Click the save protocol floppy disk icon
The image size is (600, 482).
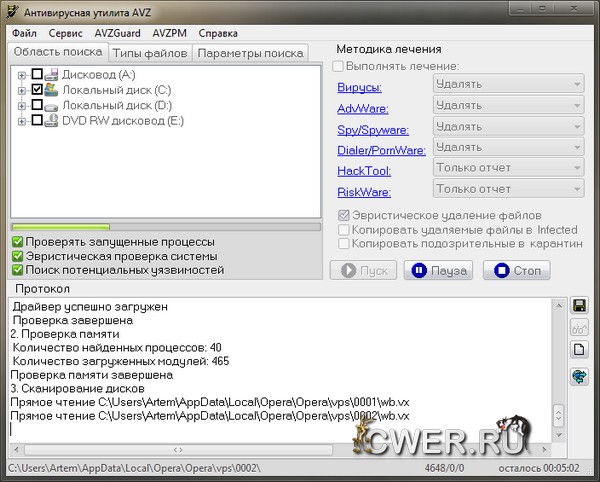click(579, 305)
